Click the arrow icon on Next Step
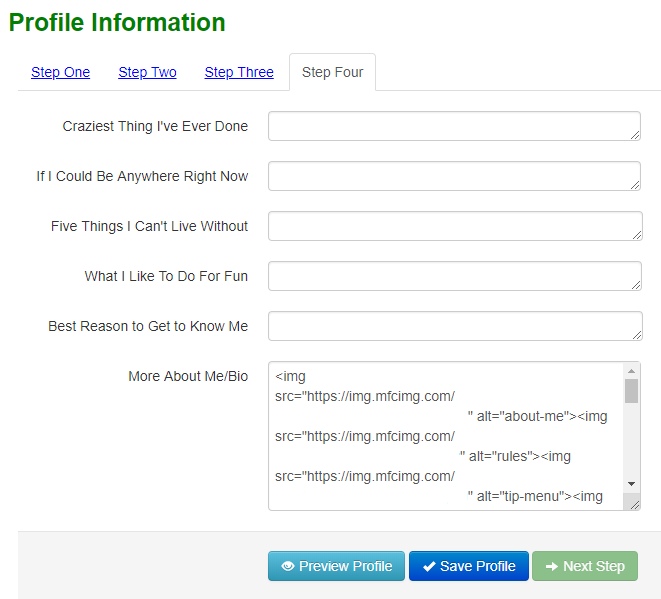 click(x=551, y=566)
